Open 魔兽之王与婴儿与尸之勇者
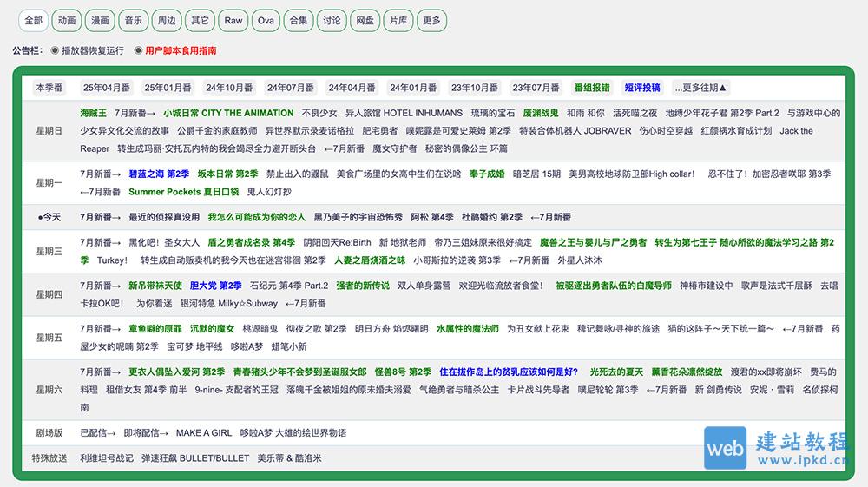868x487 pixels. click(594, 242)
